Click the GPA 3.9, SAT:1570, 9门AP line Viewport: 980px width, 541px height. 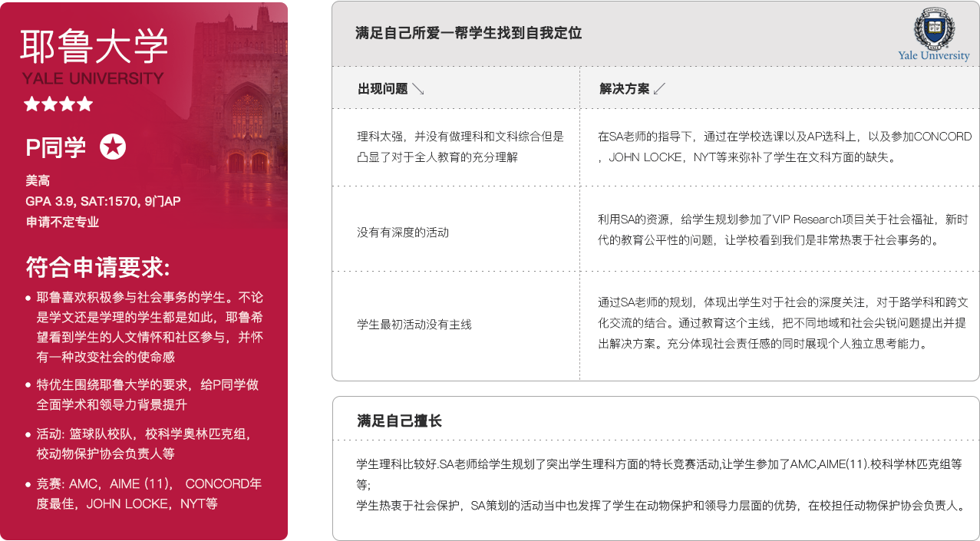tap(103, 202)
